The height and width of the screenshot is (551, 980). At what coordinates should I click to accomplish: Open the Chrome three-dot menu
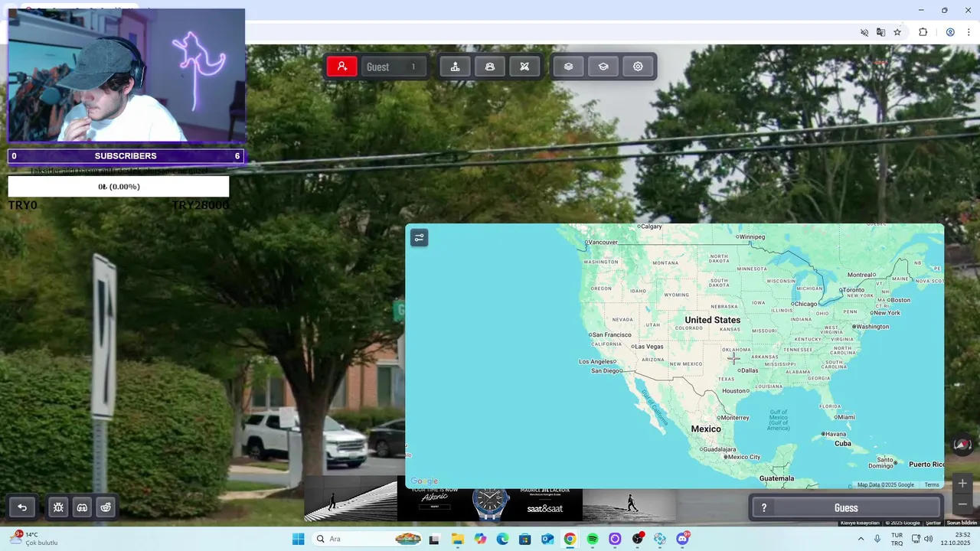pos(969,32)
